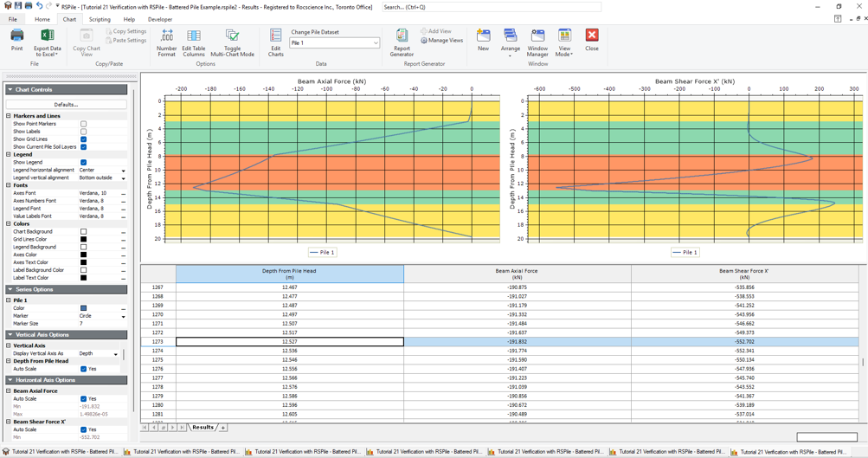Screen dimensions: 868x458
Task: Uncheck Show Current Pile Soil Layers
Action: click(84, 147)
